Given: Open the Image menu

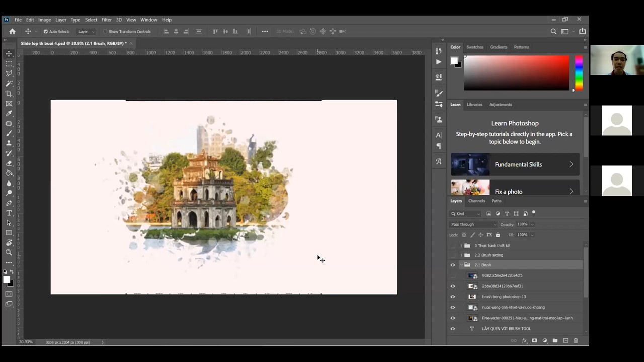Looking at the screenshot, I should pos(44,20).
